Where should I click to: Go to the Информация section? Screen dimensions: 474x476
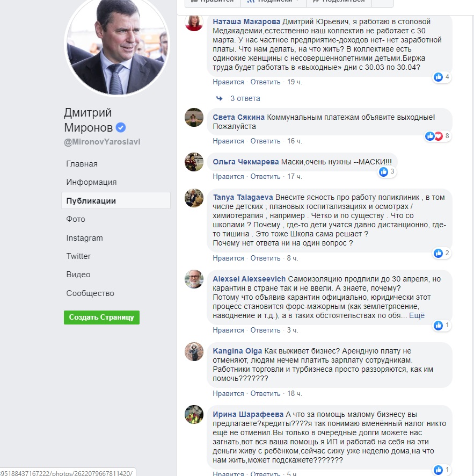[91, 182]
